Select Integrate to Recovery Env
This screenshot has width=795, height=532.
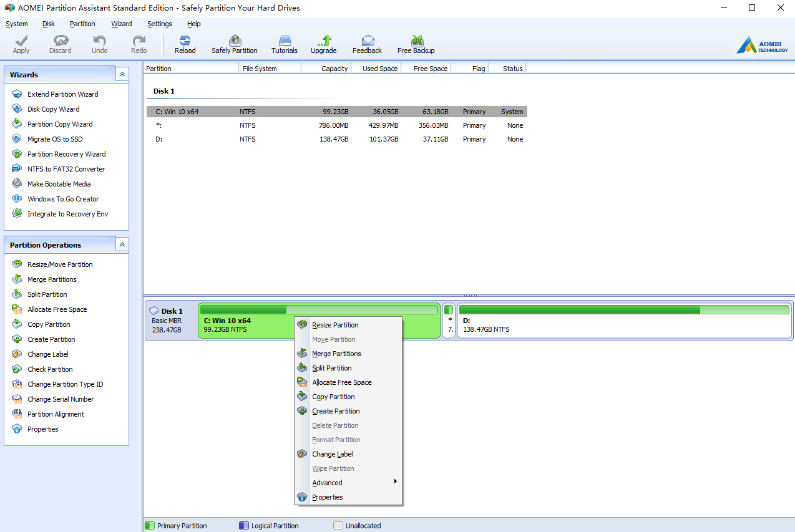tap(67, 214)
